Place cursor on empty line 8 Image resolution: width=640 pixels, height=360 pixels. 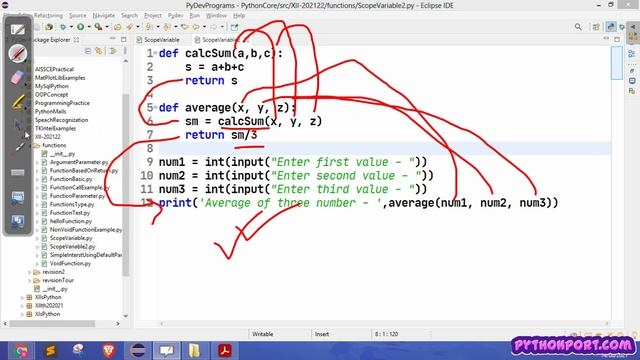tap(384, 149)
